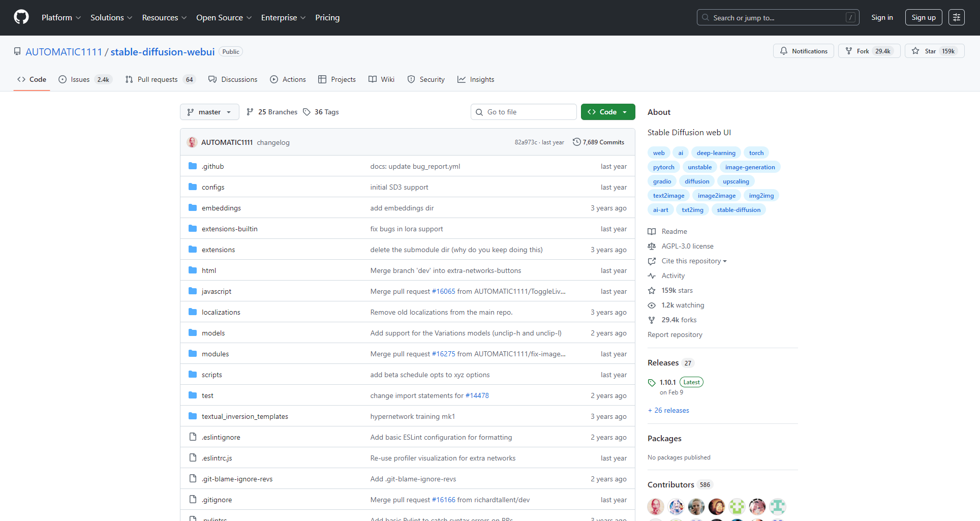This screenshot has width=980, height=521.
Task: Expand the Cite this repository menu
Action: 693,261
